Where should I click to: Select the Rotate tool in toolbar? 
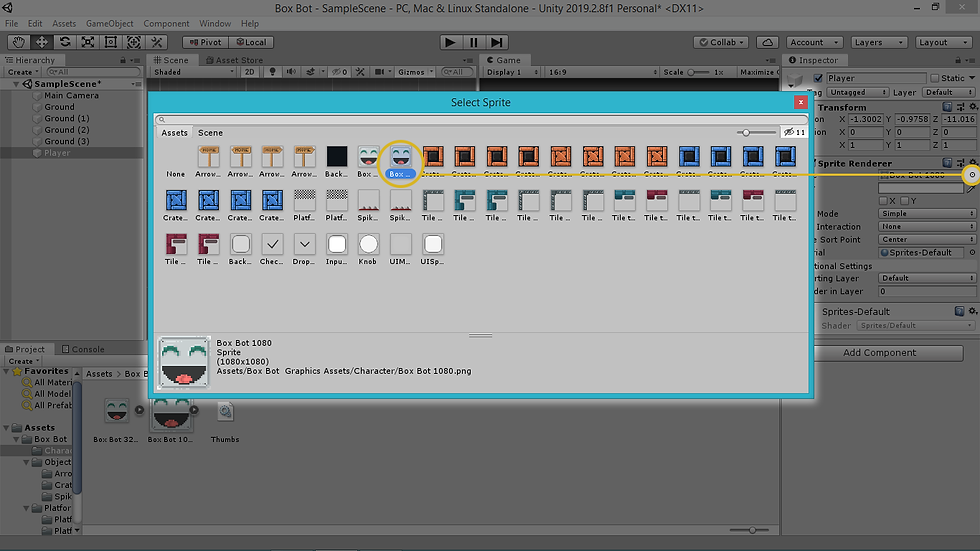tap(65, 42)
